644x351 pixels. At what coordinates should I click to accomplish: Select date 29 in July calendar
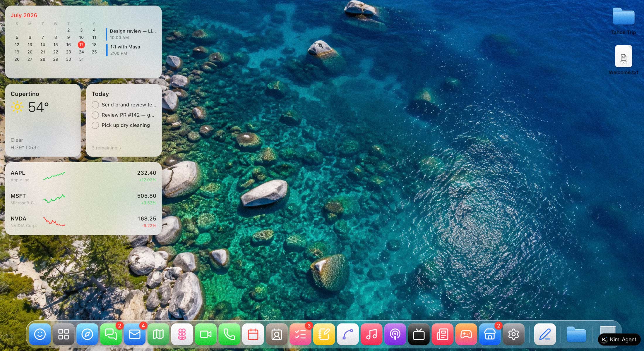pyautogui.click(x=56, y=59)
